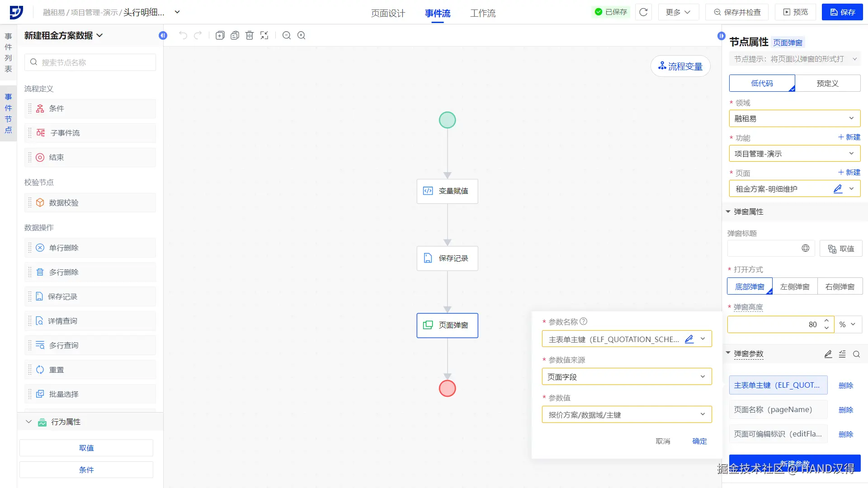Switch to 页面设计 tab
Screen dimensions: 868x488
pos(388,13)
